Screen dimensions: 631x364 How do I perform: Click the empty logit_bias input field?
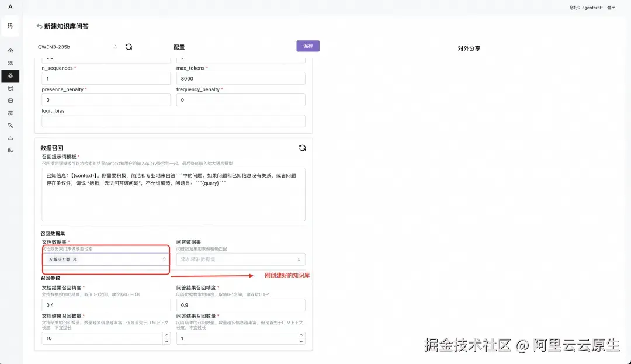click(x=174, y=121)
